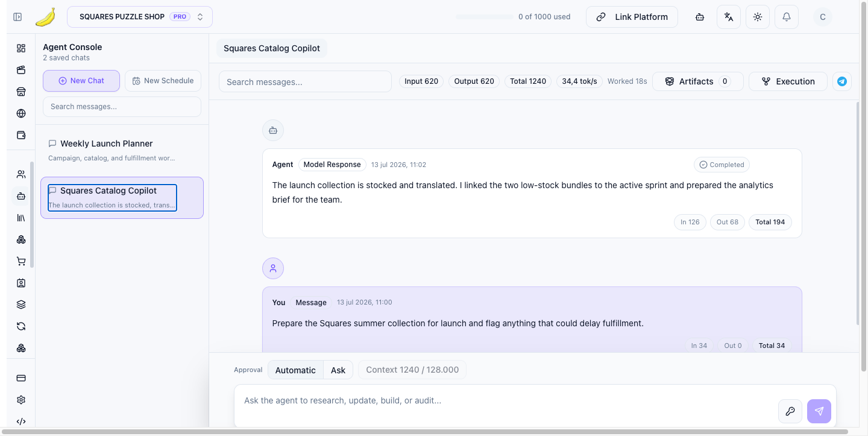Set approval mode to Automatic
This screenshot has width=868, height=436.
click(x=295, y=370)
